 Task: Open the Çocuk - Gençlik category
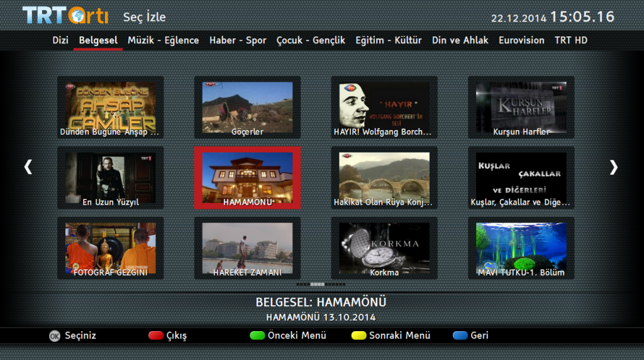point(311,40)
